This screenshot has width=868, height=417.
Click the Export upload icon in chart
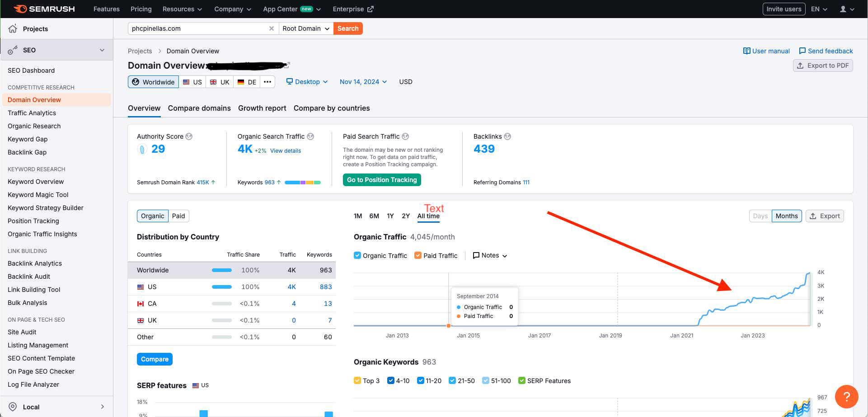[x=813, y=216]
